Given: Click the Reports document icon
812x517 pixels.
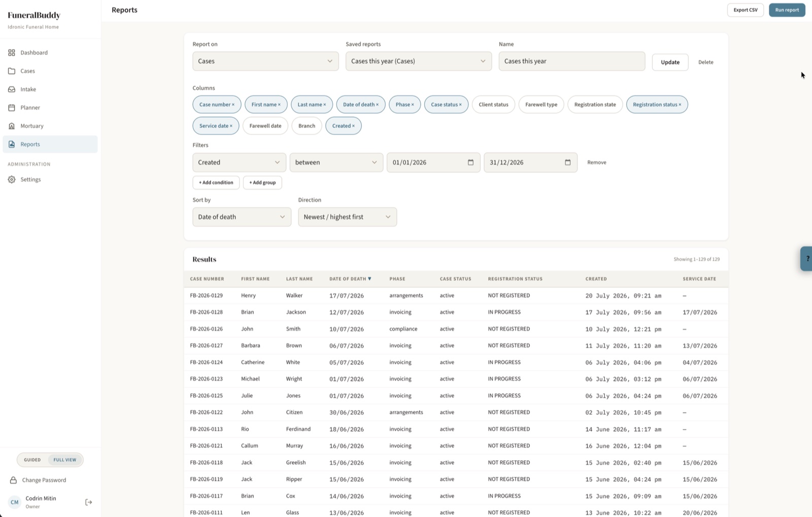Looking at the screenshot, I should pos(12,144).
